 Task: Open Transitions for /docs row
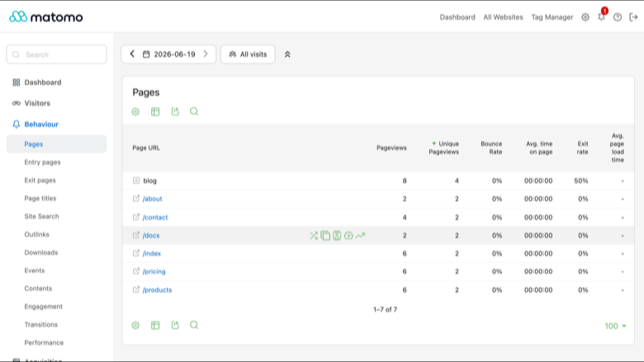pos(314,235)
